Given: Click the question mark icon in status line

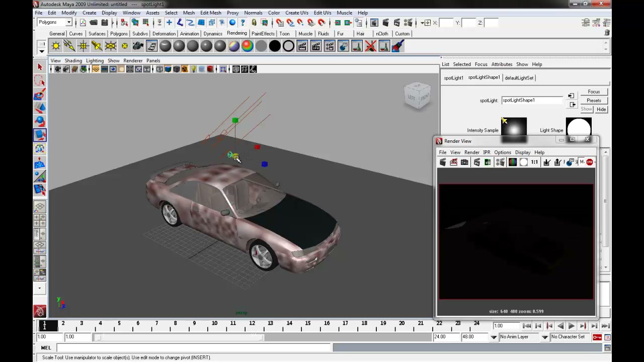Looking at the screenshot, I should (243, 23).
